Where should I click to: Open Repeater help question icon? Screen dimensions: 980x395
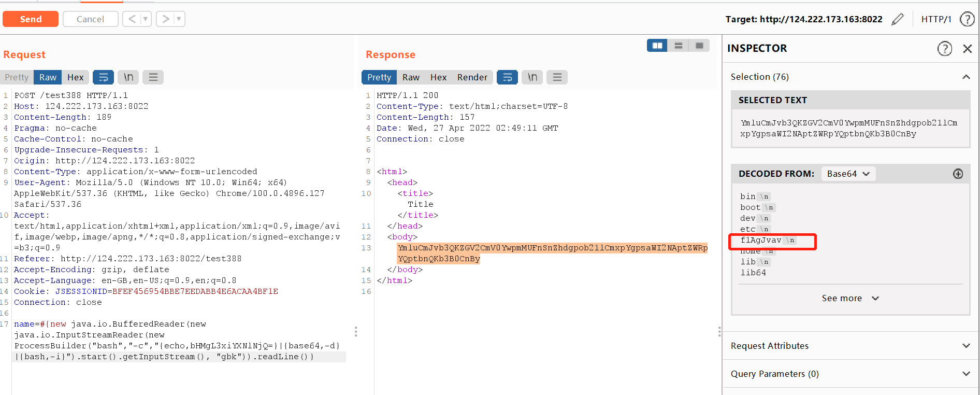point(967,19)
